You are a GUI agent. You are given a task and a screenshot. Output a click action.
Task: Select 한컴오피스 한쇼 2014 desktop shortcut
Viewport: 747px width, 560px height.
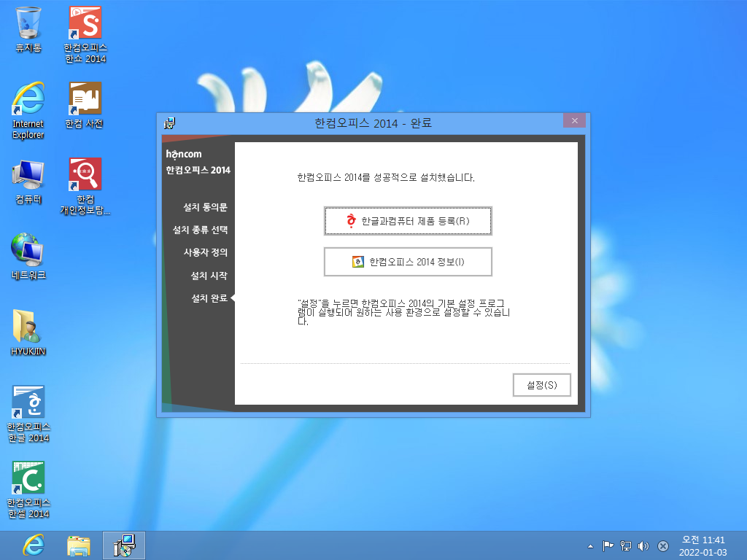pos(85,35)
